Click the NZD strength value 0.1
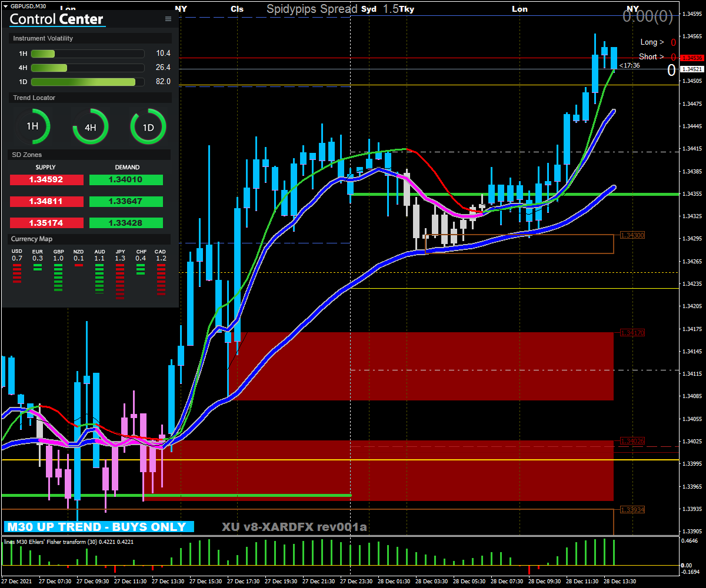The image size is (706, 588). (79, 258)
